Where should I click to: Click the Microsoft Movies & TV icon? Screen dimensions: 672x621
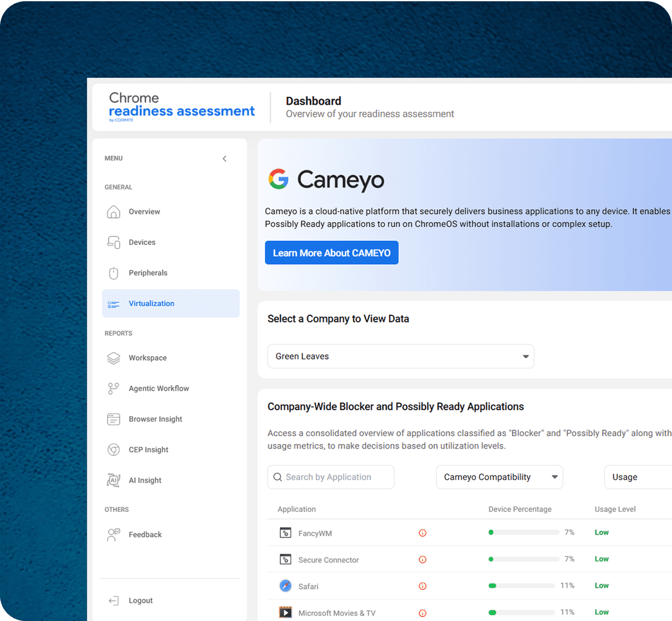[286, 612]
